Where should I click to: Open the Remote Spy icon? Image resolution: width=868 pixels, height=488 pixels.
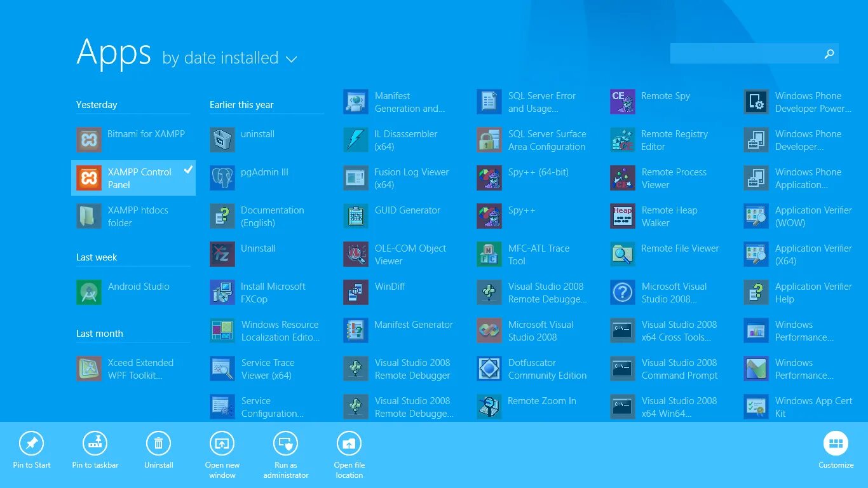coord(623,102)
